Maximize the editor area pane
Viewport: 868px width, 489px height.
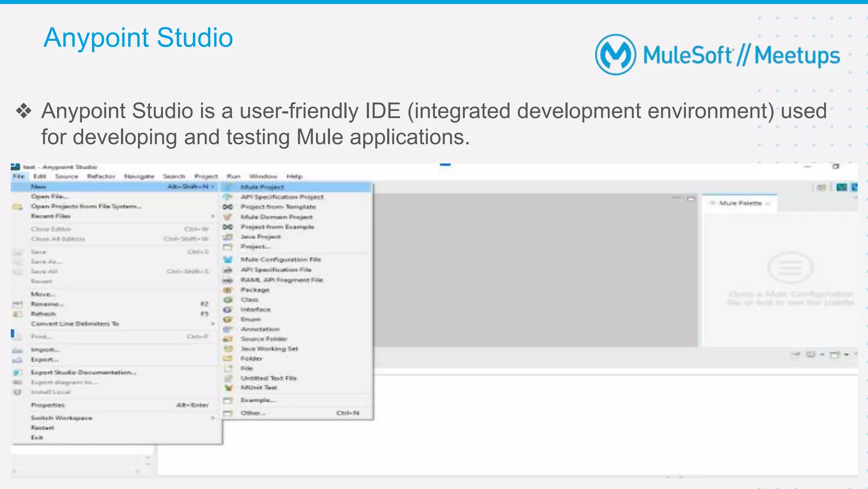click(x=691, y=198)
